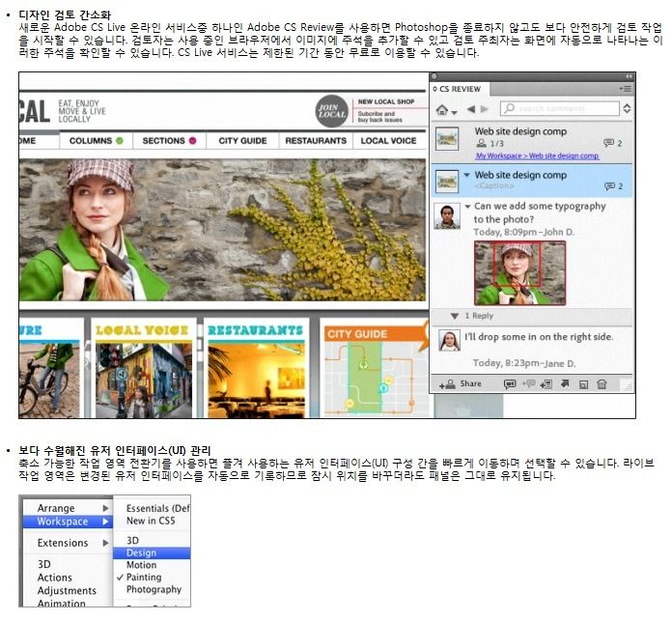Viewport: 672px width, 621px height.
Task: Click the reviewers 1/3 person icon
Action: [482, 143]
